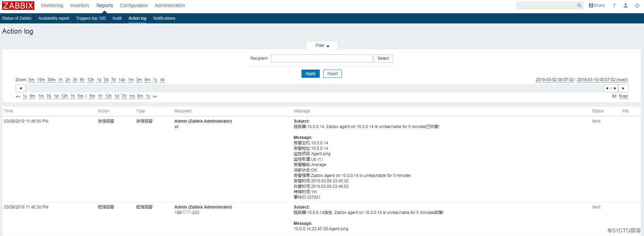The height and width of the screenshot is (236, 644).
Task: Open the Administration menu
Action: 170,5
